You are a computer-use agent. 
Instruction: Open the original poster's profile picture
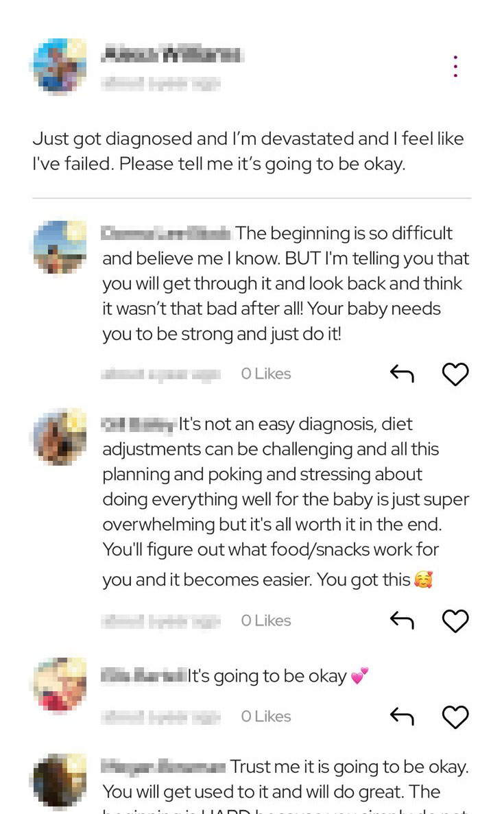(x=60, y=66)
